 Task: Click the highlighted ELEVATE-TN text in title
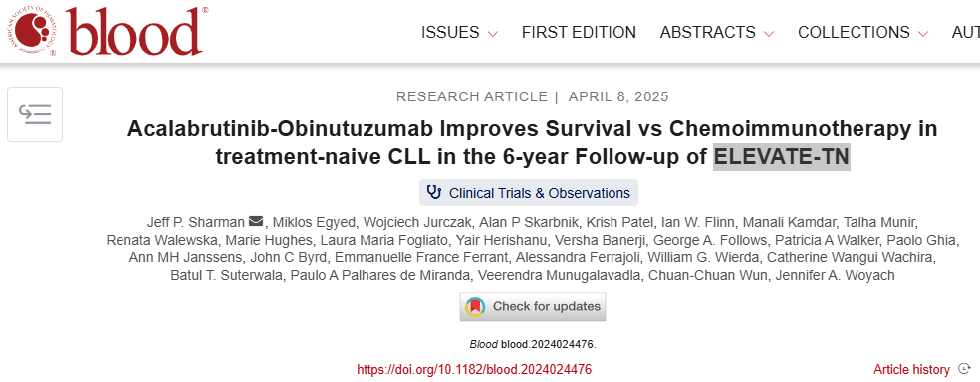782,156
